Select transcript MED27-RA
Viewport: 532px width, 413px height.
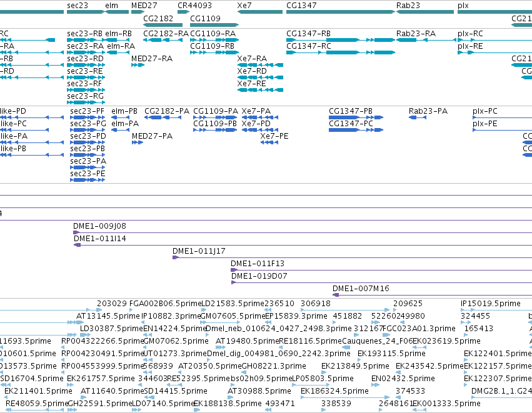pyautogui.click(x=138, y=65)
